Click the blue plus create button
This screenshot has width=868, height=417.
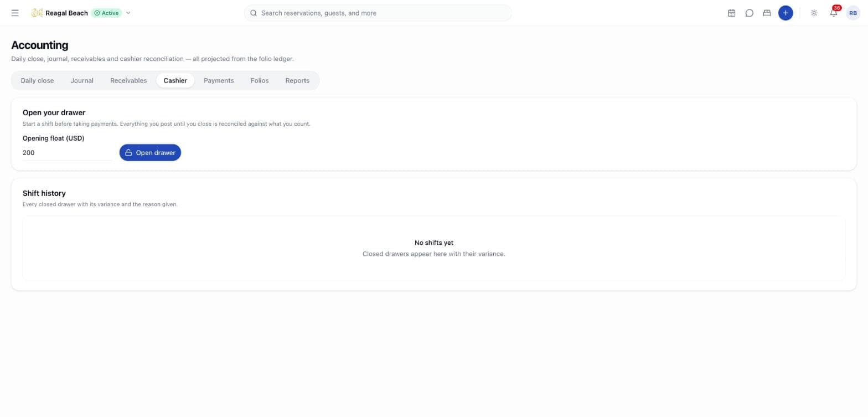786,13
